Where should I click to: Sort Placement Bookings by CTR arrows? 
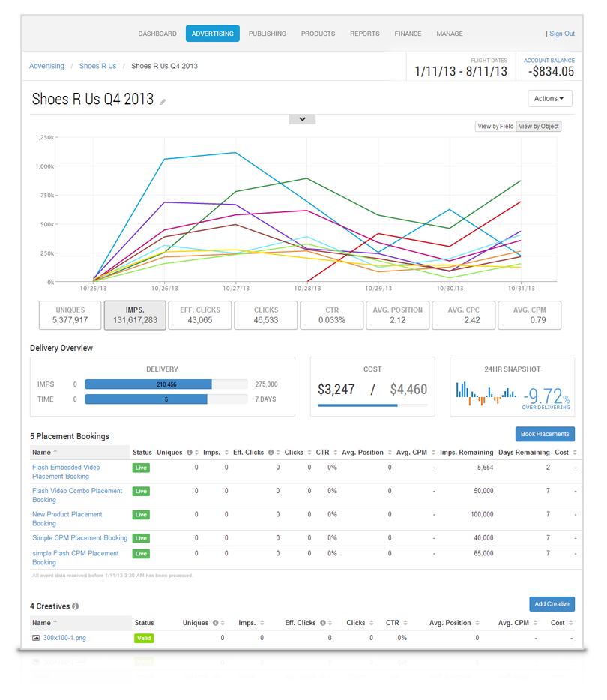335,452
